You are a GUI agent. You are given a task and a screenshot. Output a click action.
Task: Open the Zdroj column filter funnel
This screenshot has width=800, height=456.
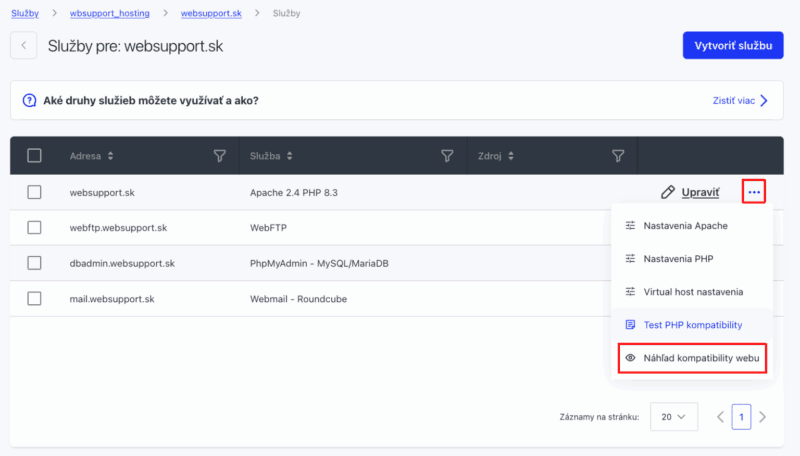click(x=618, y=156)
